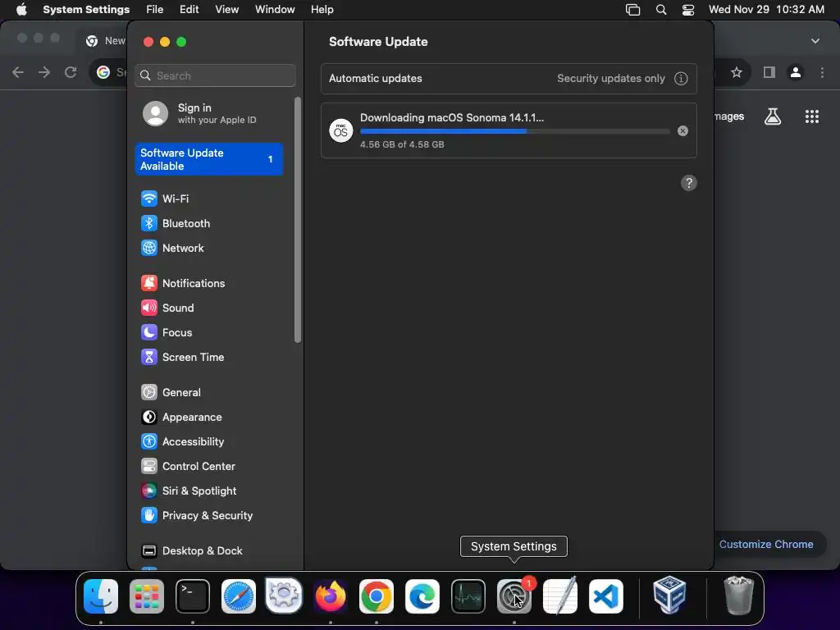840x630 pixels.
Task: Open Google Chrome from the Dock
Action: (376, 596)
